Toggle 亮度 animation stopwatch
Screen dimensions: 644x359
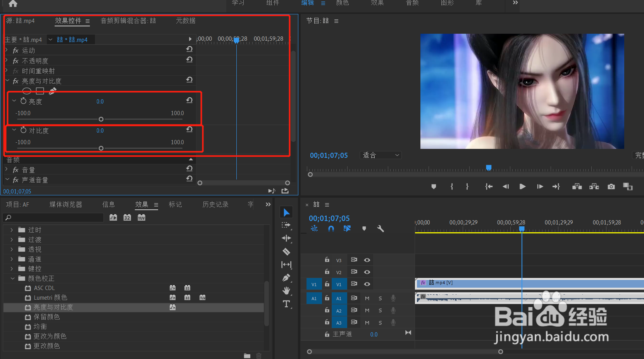pyautogui.click(x=24, y=101)
